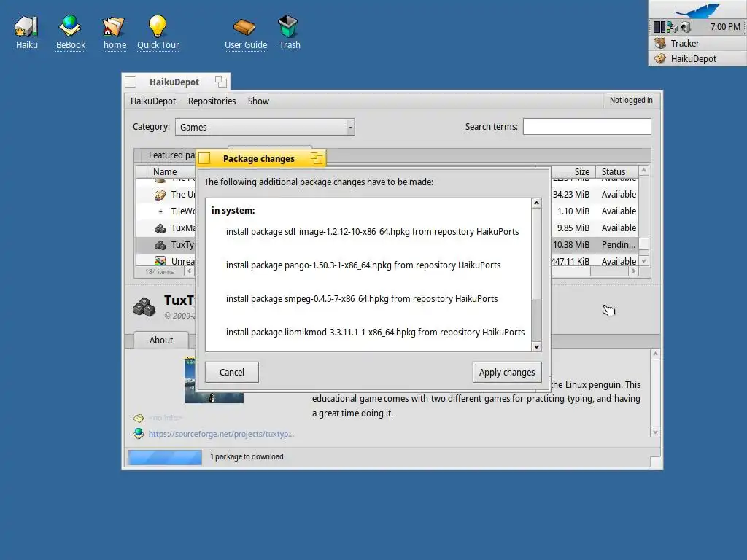
Task: Click the ProcessController tray icon
Action: tap(659, 27)
